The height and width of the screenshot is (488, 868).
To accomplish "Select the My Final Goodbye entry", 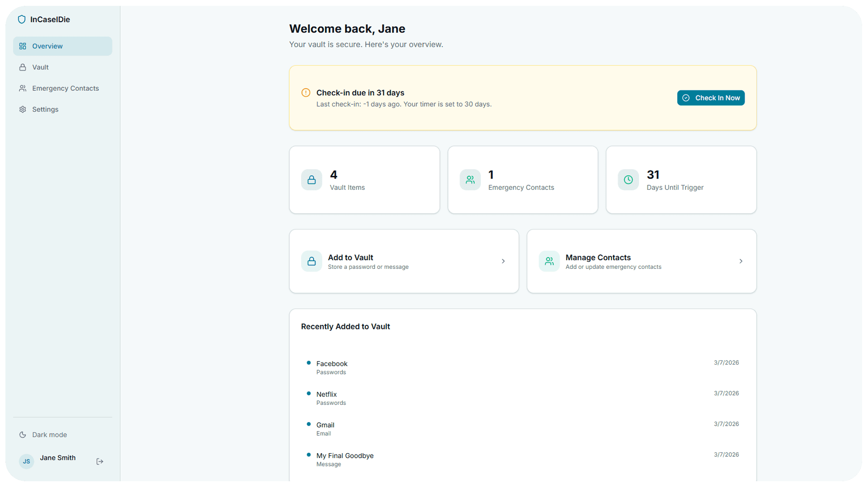I will point(523,460).
